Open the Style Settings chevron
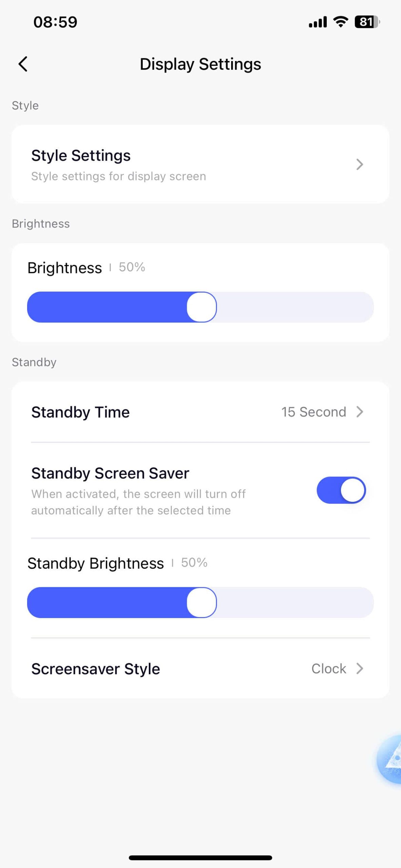 pyautogui.click(x=360, y=164)
